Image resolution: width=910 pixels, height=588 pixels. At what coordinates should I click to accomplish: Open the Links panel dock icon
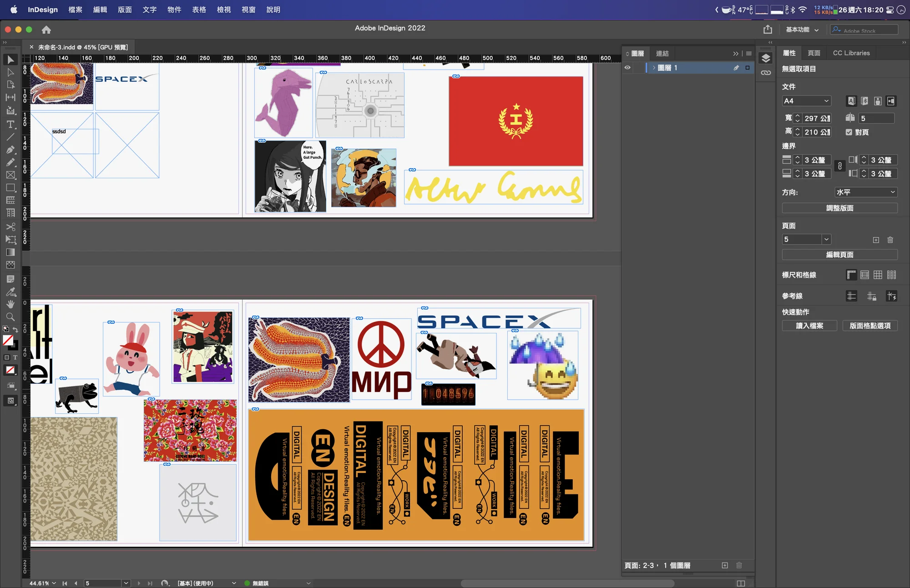[x=766, y=73]
